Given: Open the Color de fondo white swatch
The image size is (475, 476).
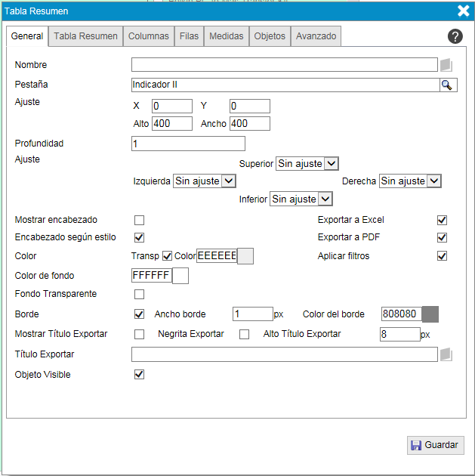Looking at the screenshot, I should point(180,276).
